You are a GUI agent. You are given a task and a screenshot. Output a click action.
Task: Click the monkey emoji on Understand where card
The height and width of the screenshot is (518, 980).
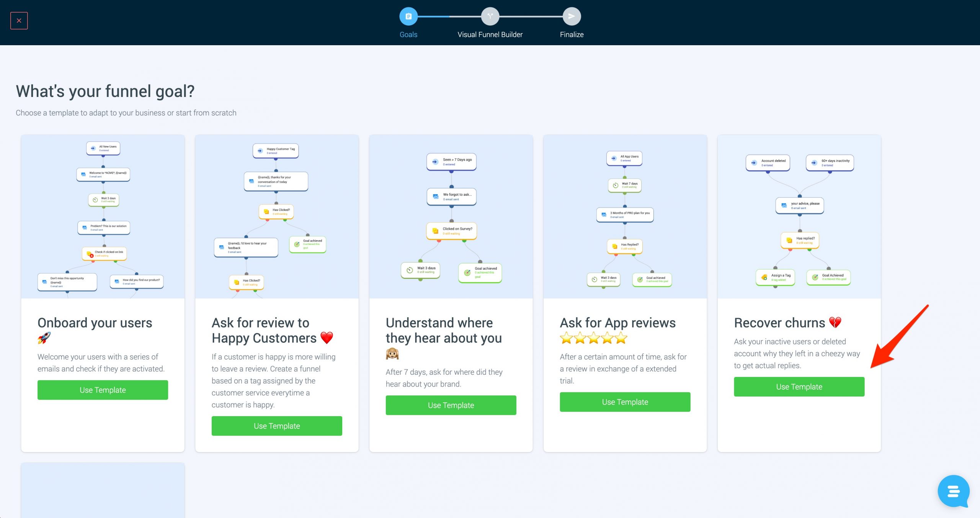tap(392, 353)
